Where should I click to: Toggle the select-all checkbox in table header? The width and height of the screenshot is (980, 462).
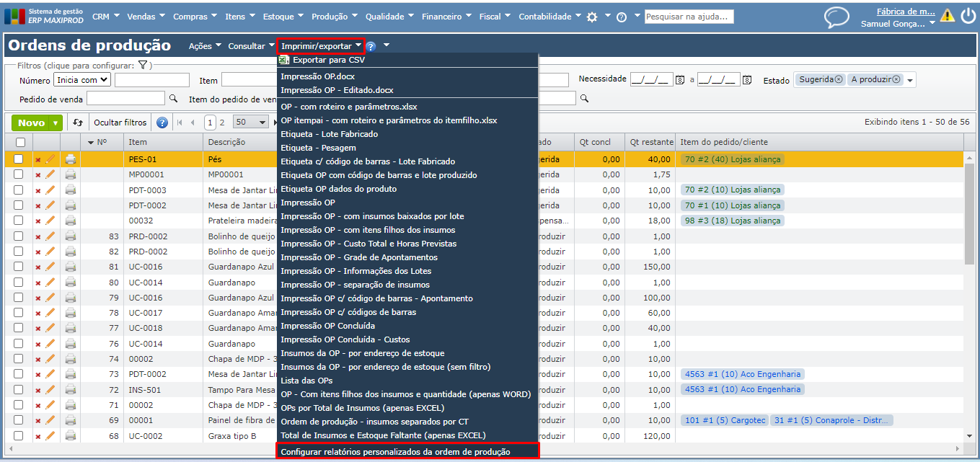click(19, 143)
